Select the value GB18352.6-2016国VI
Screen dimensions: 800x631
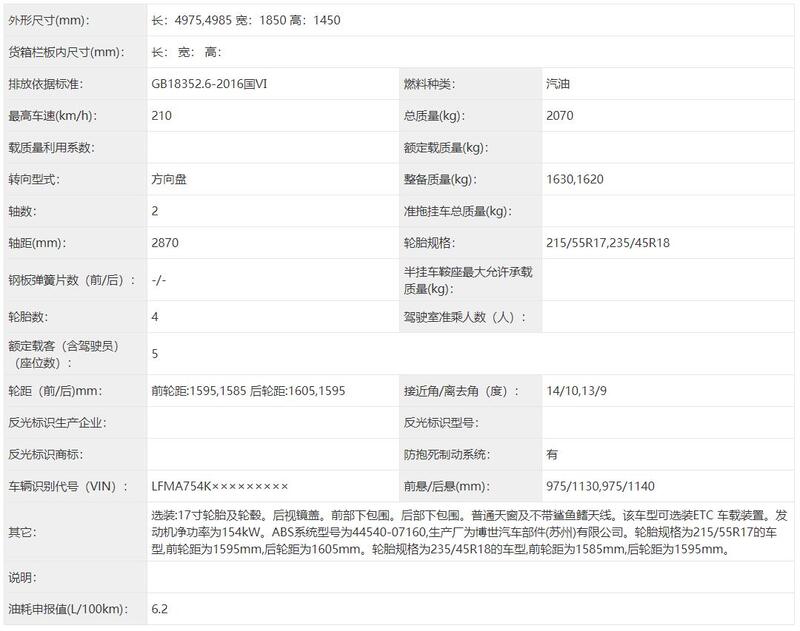(x=209, y=84)
